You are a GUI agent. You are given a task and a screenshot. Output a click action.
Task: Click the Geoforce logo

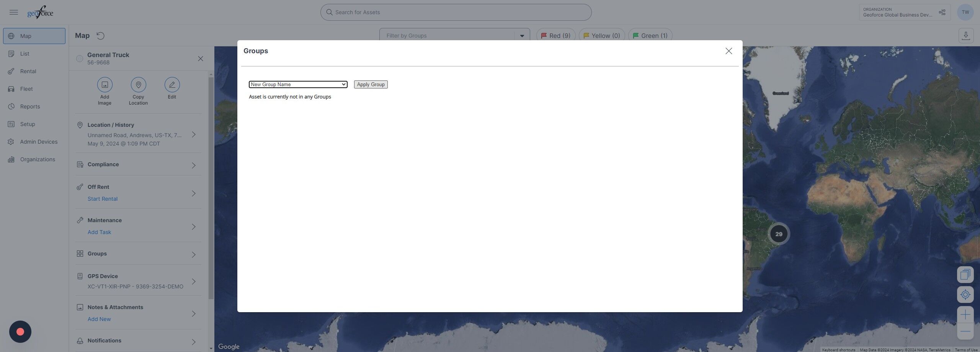(x=40, y=12)
